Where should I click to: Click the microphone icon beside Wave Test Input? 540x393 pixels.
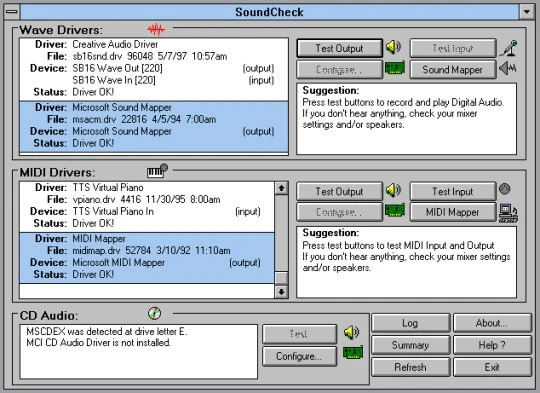tap(509, 48)
